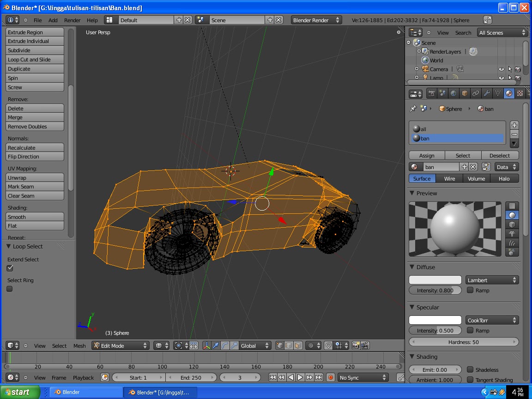The image size is (532, 399).
Task: Open the Mesh menu in viewport header
Action: 79,346
